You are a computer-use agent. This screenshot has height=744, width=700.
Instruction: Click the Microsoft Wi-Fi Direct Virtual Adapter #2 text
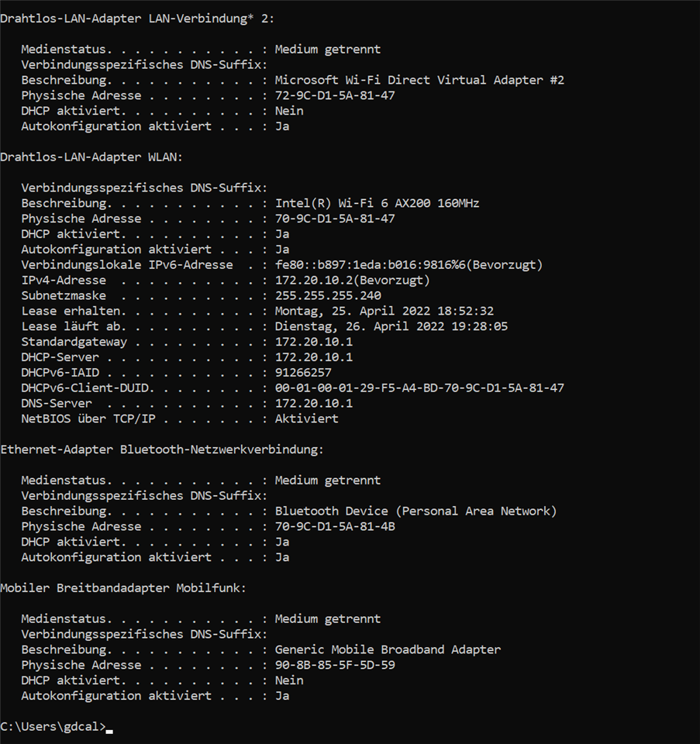(419, 80)
